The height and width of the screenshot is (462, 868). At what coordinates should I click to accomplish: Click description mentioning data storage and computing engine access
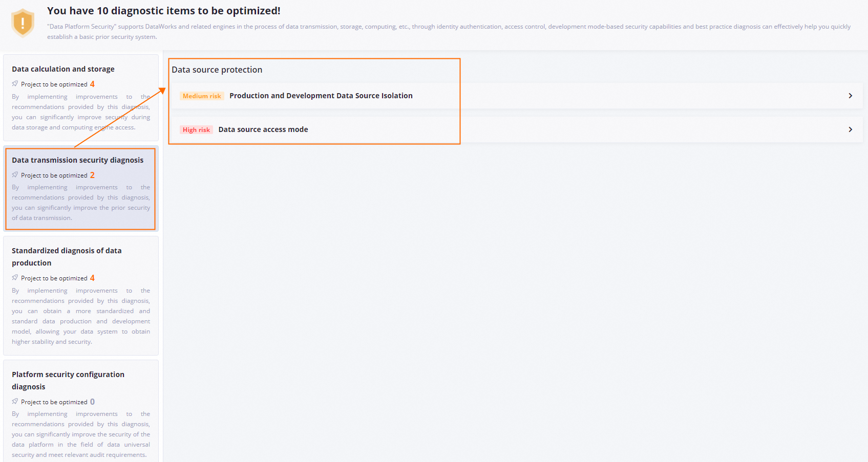[x=81, y=112]
